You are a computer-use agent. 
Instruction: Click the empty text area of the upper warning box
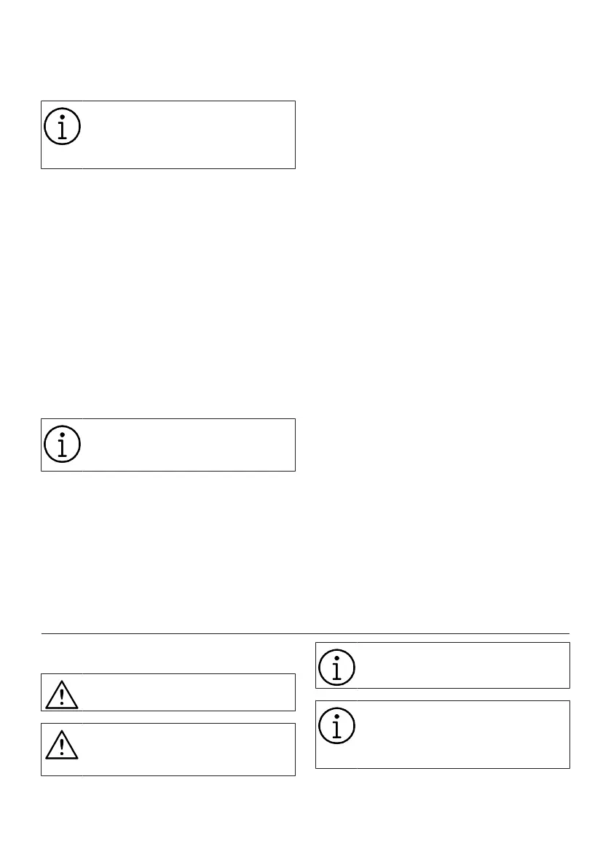[188, 692]
